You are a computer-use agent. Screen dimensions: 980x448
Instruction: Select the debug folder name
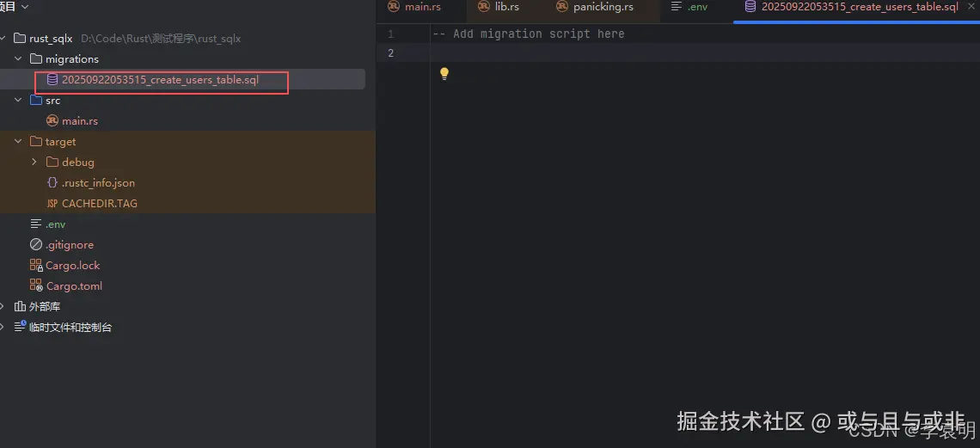click(78, 162)
